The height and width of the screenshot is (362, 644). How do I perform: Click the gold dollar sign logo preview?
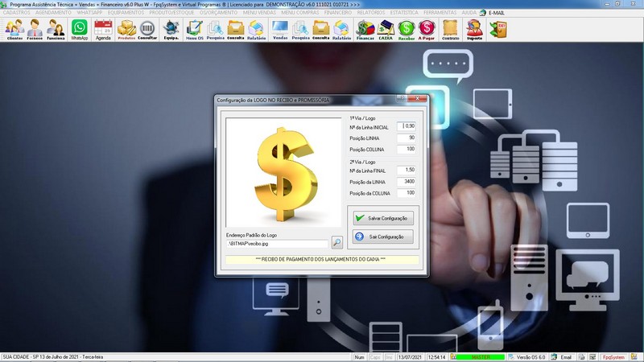pyautogui.click(x=283, y=172)
